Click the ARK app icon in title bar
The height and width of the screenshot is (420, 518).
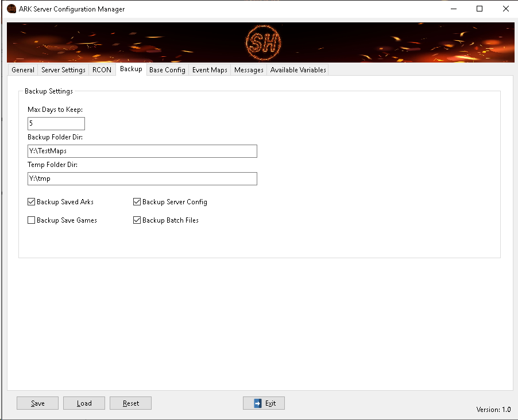coord(11,9)
